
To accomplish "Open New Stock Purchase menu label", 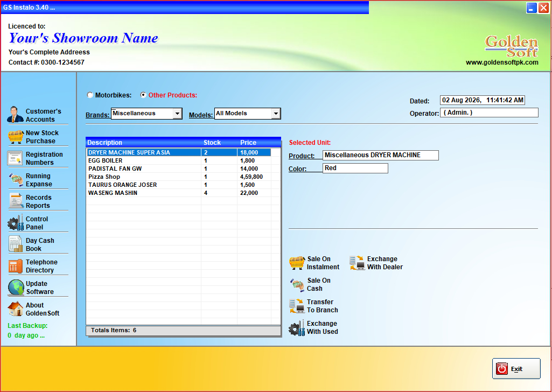I will 42,137.
